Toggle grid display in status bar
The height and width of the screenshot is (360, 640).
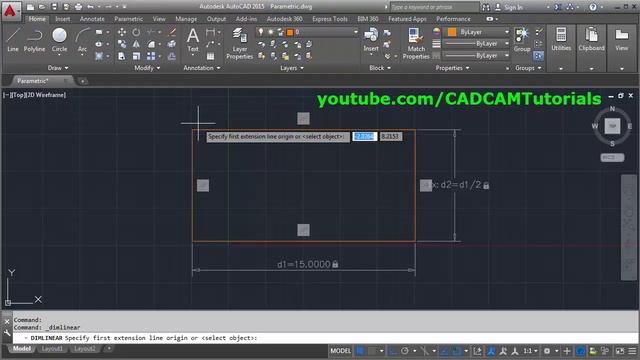point(360,351)
